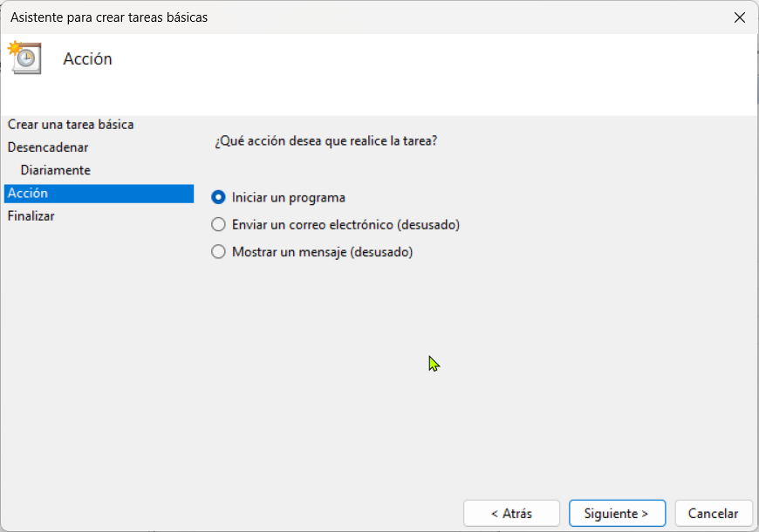Close the basic task wizard window
Screen dimensions: 759x532
coord(739,17)
